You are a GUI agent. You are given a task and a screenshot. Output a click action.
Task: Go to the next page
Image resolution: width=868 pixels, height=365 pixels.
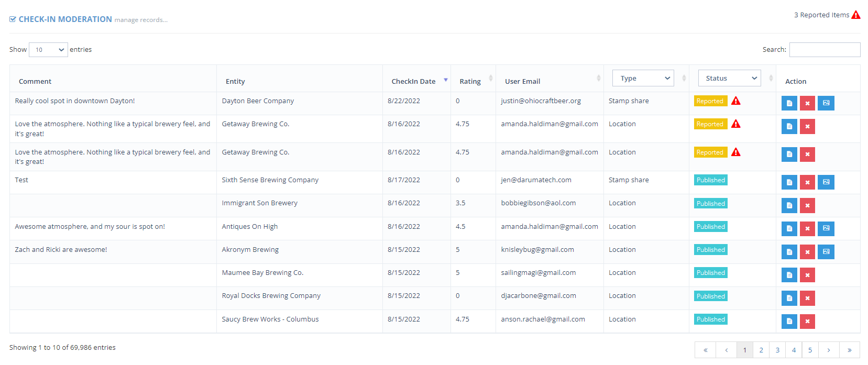[829, 350]
